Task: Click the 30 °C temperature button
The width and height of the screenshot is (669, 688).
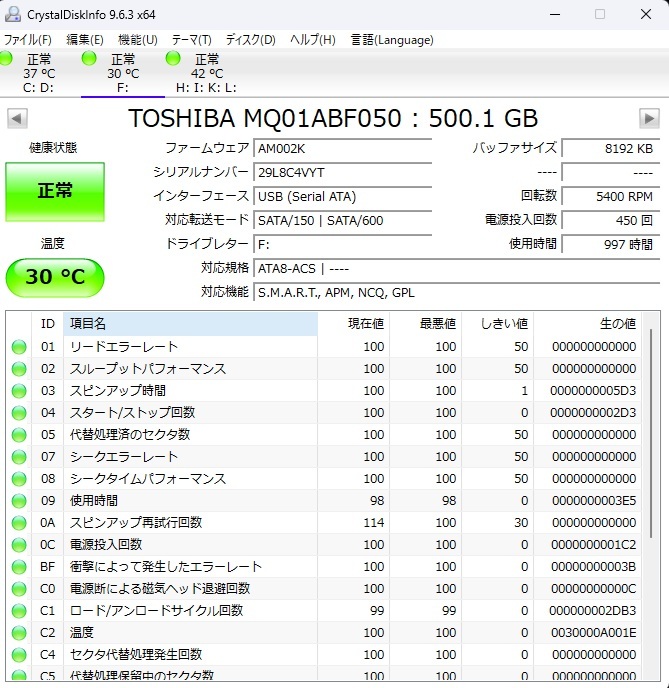Action: coord(55,277)
